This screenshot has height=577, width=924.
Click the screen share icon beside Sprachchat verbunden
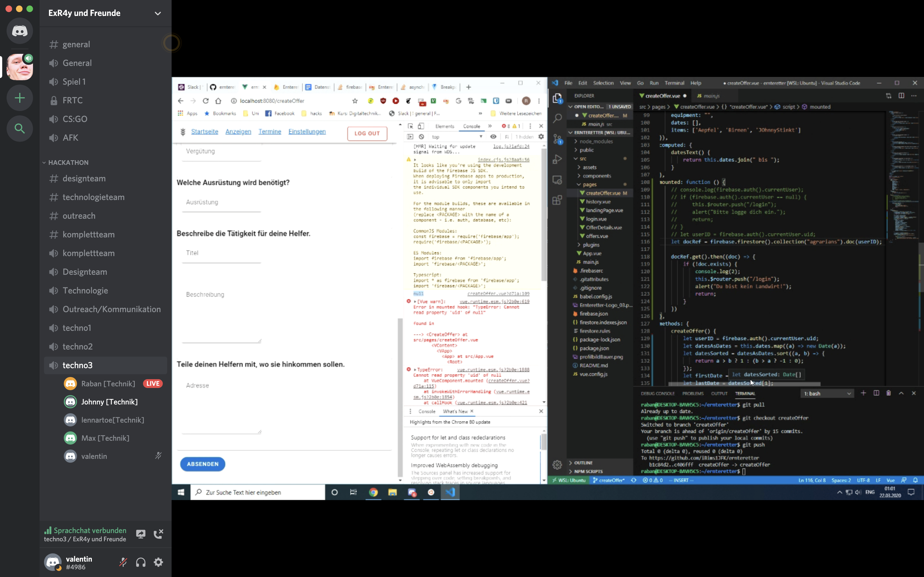(x=141, y=534)
